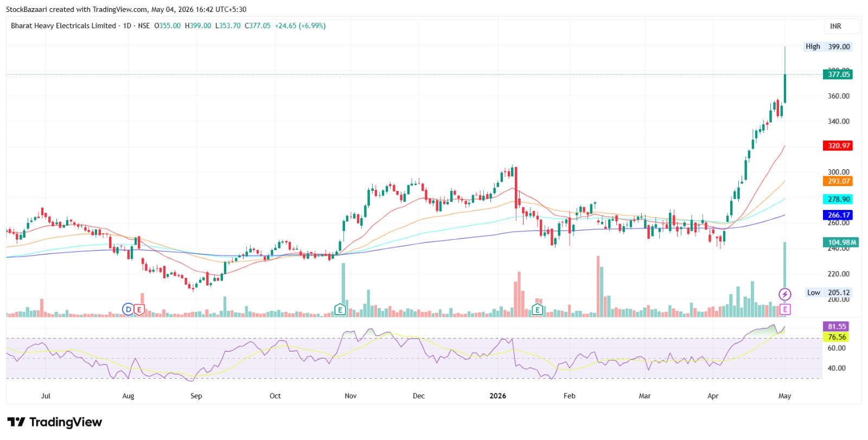
Task: Click the 220.00 price axis value
Action: pyautogui.click(x=839, y=274)
